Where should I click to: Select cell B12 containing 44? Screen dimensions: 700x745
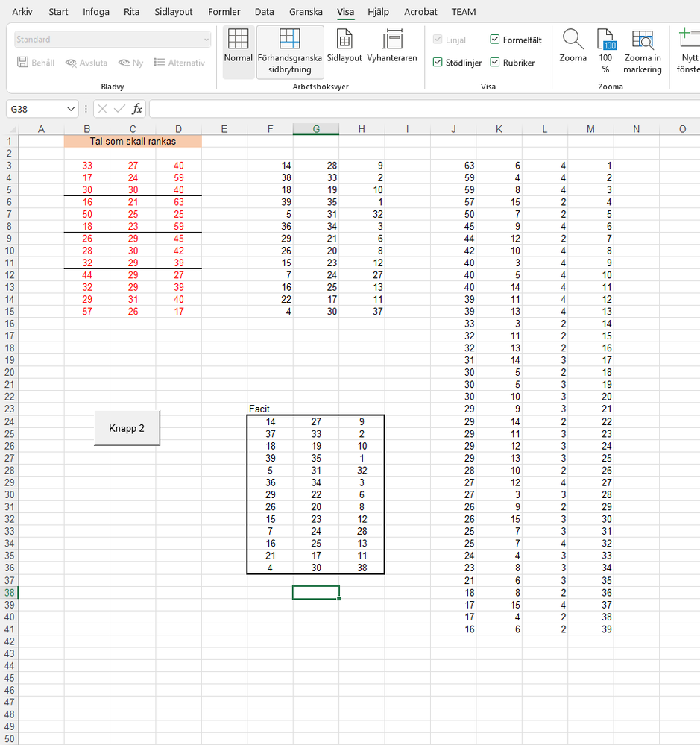(x=87, y=274)
